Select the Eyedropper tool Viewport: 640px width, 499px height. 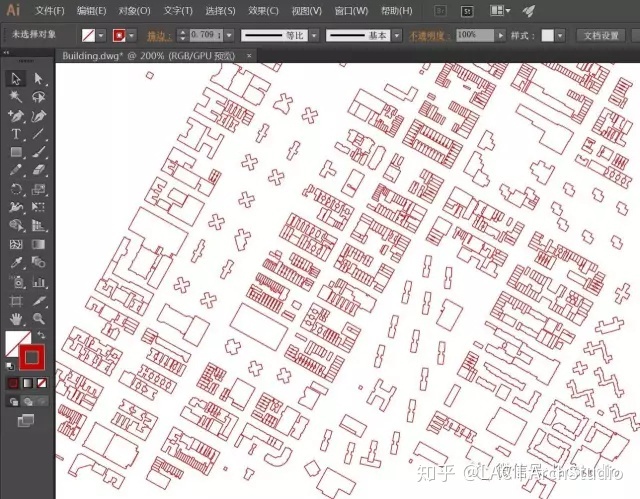click(16, 262)
